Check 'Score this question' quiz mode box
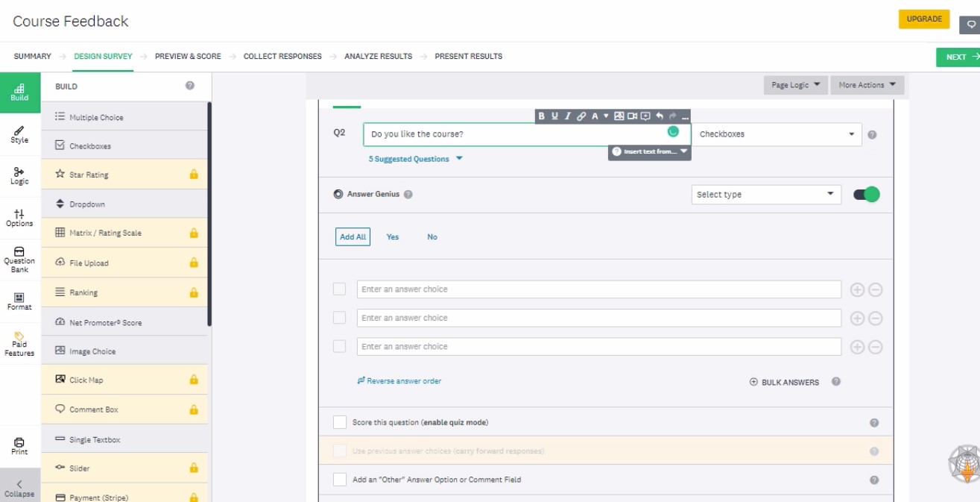Screen dimensions: 980x502 340,422
